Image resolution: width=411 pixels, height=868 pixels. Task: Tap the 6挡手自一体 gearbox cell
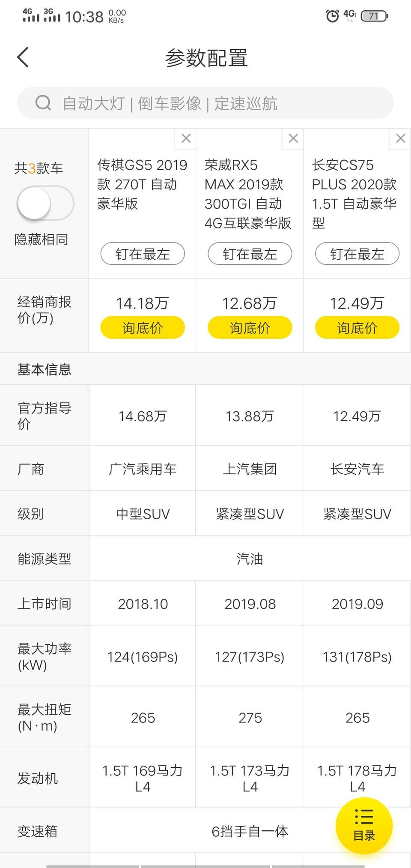[250, 831]
